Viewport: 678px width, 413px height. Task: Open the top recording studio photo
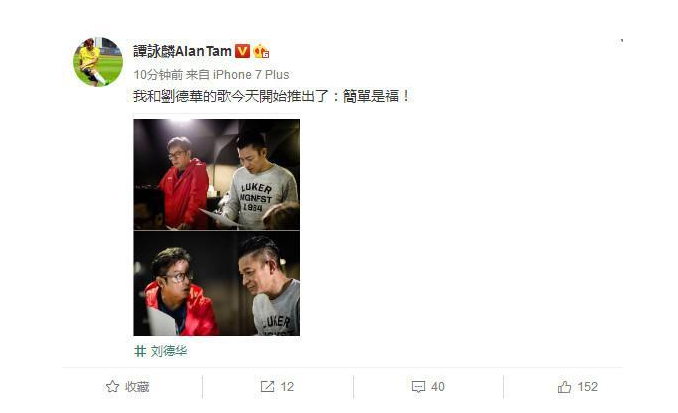pos(216,174)
